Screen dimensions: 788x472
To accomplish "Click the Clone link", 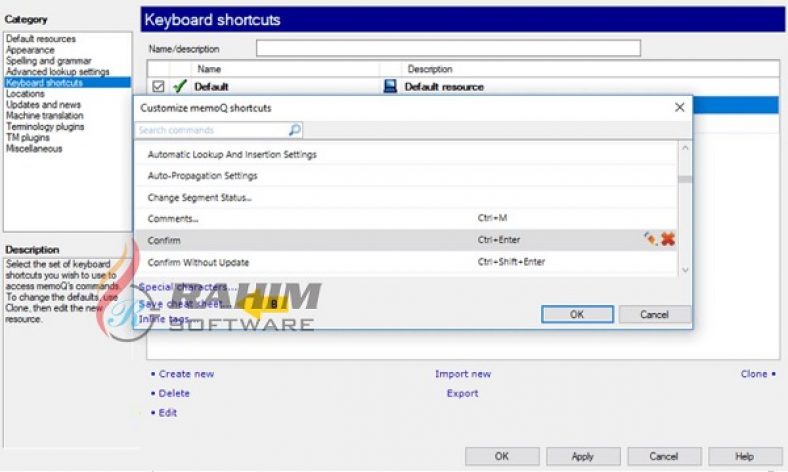I will point(754,374).
